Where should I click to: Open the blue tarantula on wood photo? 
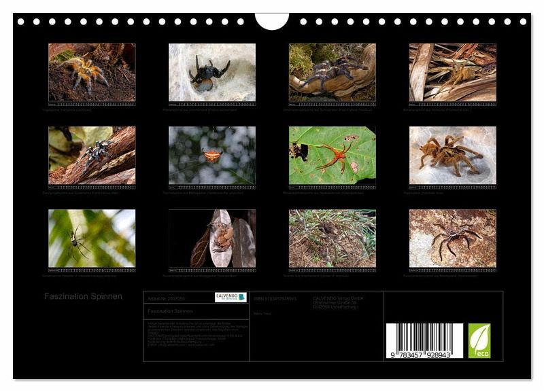[x=332, y=72]
